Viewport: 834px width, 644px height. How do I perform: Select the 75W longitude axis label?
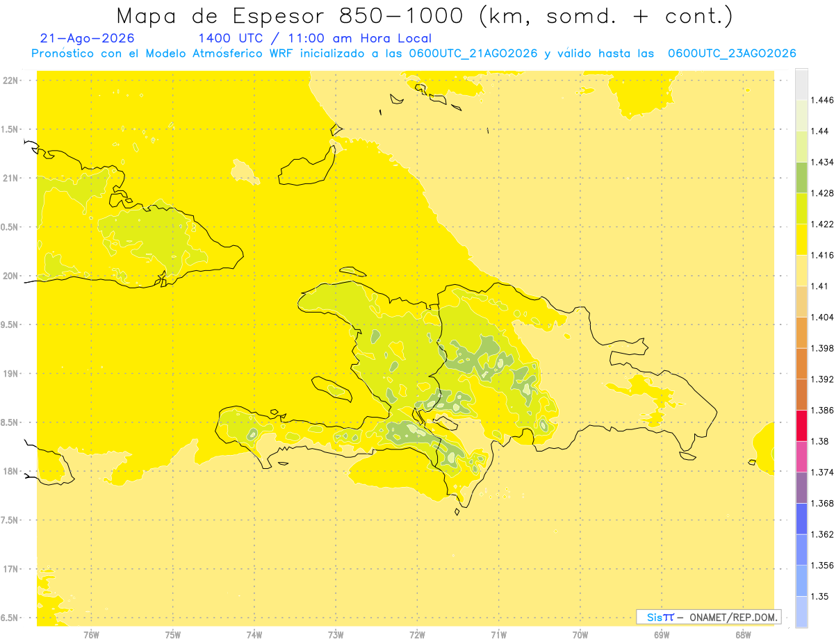click(x=173, y=635)
